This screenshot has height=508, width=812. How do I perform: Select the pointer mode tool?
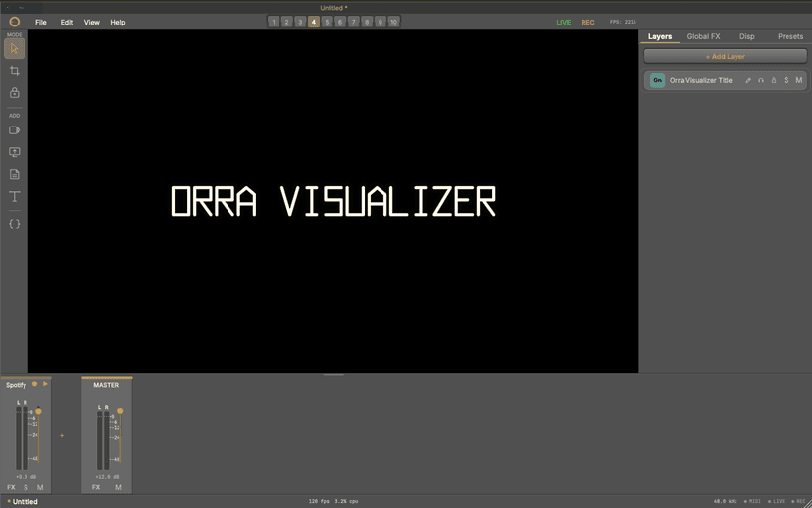pos(14,49)
